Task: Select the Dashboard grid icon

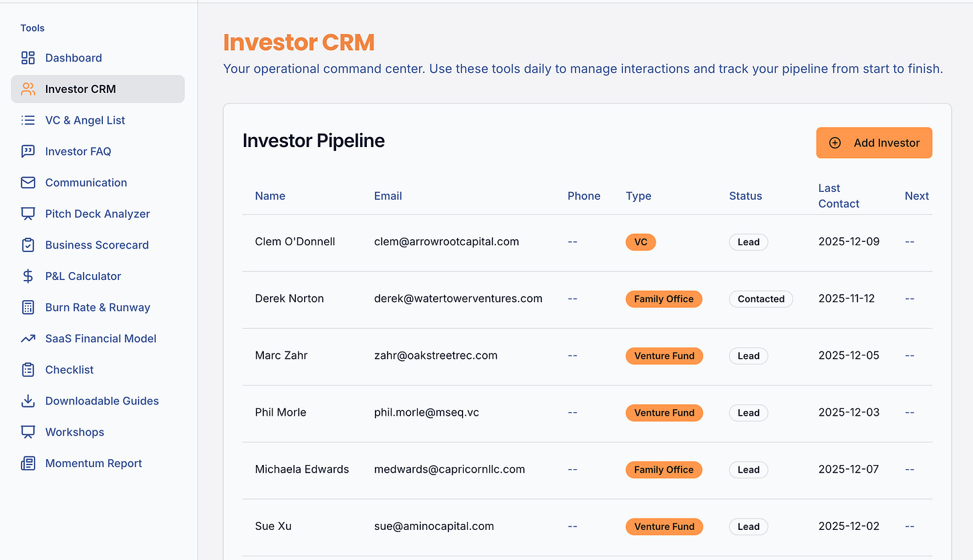Action: [27, 57]
